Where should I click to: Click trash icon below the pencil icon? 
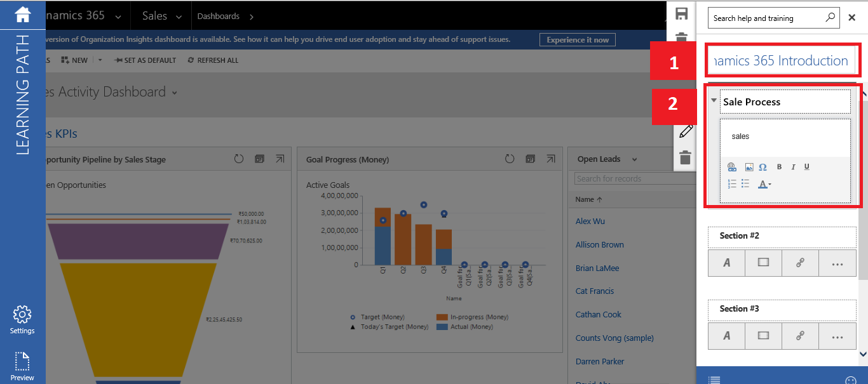click(x=685, y=157)
